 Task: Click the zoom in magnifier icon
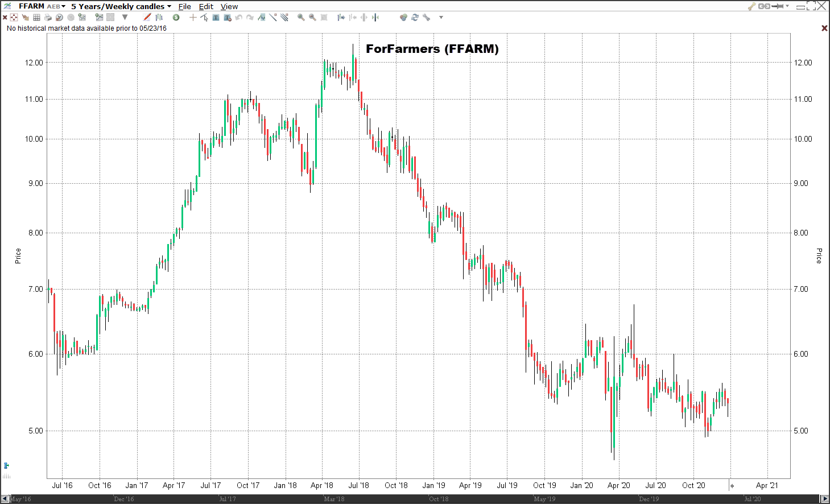click(x=301, y=18)
